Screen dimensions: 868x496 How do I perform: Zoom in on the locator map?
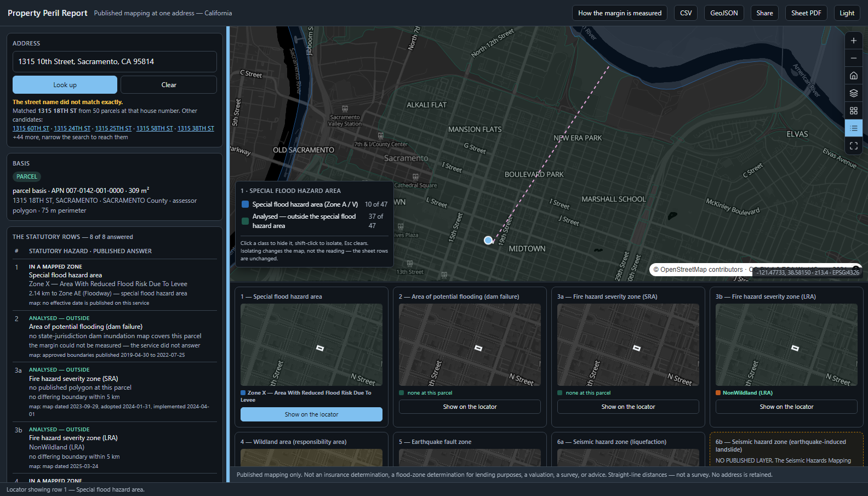pos(853,41)
